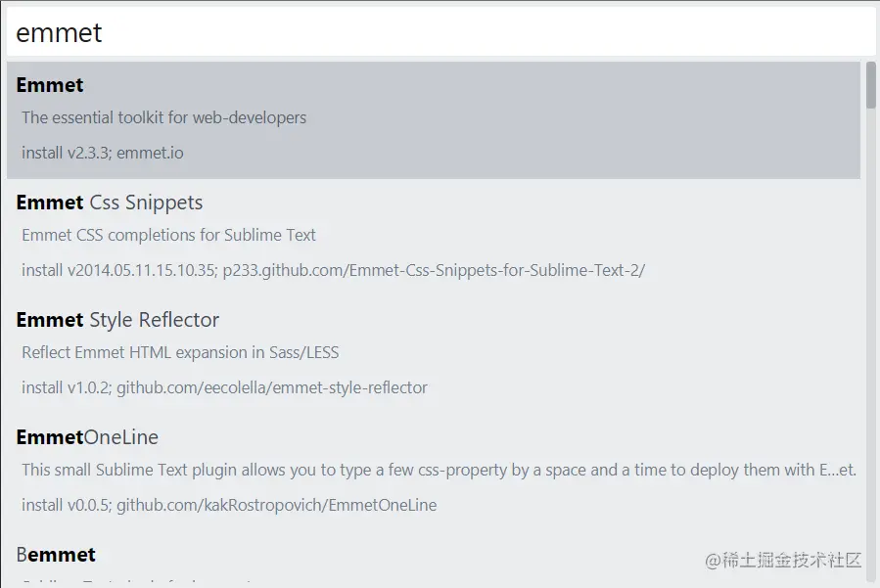The width and height of the screenshot is (880, 588).
Task: Click "Emmet CSS completions for Sublime Text"
Action: 168,235
